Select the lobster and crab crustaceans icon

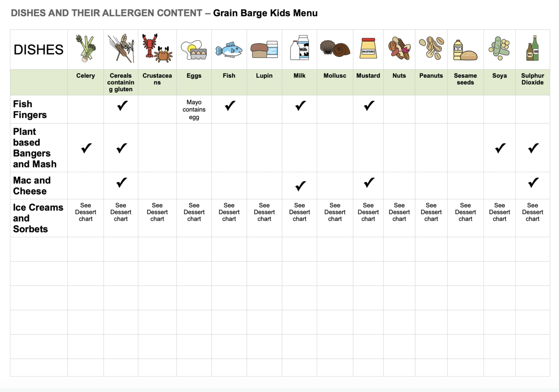click(x=157, y=48)
